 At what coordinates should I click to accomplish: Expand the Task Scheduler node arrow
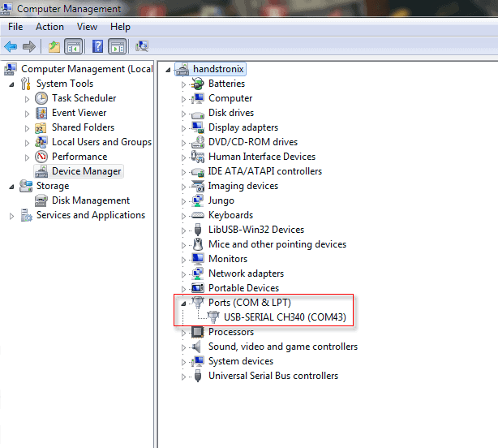pyautogui.click(x=27, y=99)
